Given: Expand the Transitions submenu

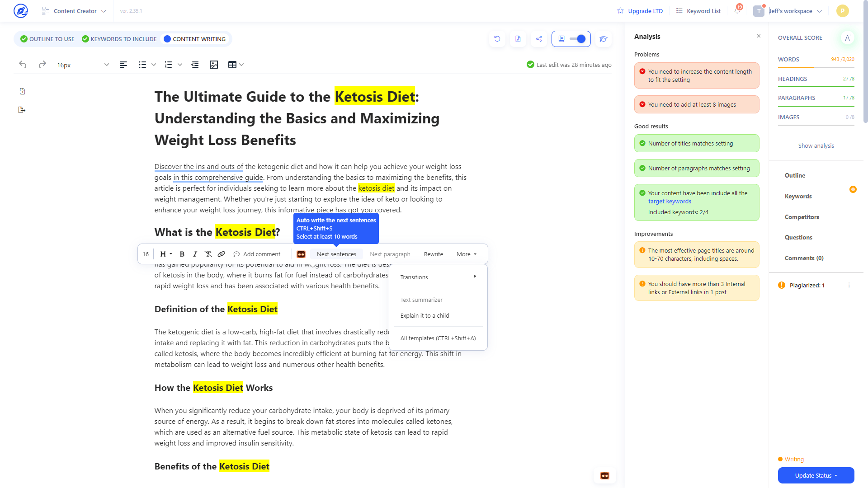Looking at the screenshot, I should point(437,277).
